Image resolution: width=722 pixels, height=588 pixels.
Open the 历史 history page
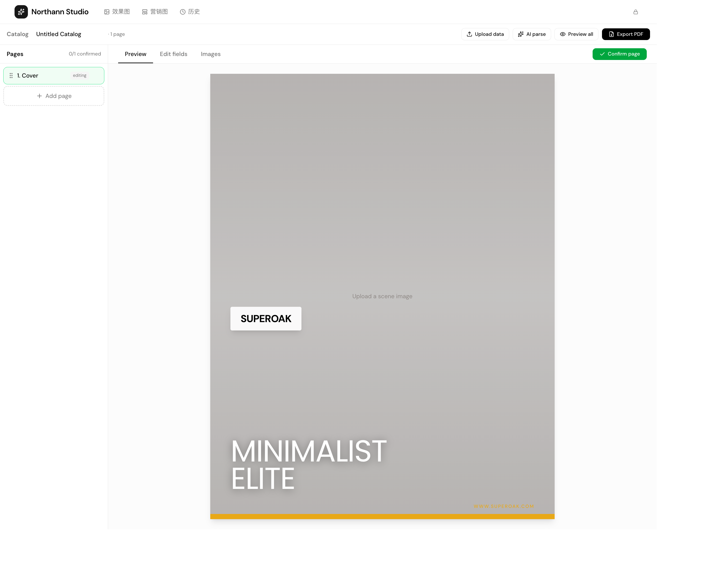190,12
